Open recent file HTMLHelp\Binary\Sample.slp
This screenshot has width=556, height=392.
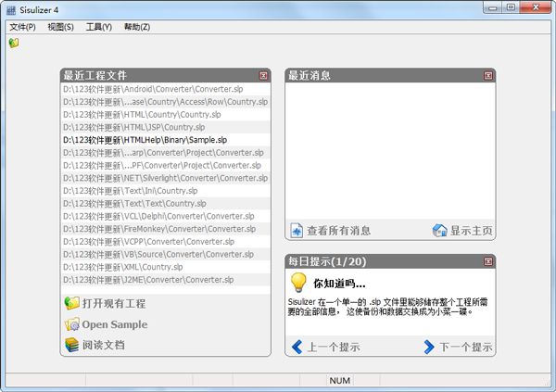point(166,140)
